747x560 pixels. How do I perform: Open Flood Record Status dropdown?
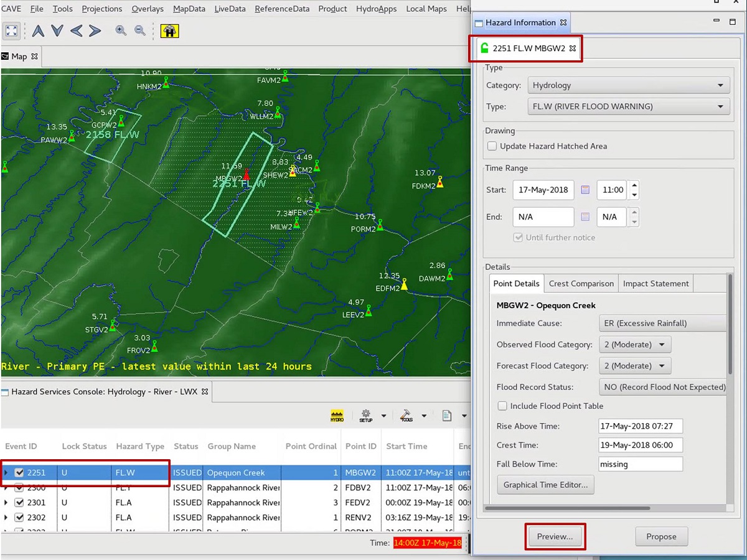(662, 387)
